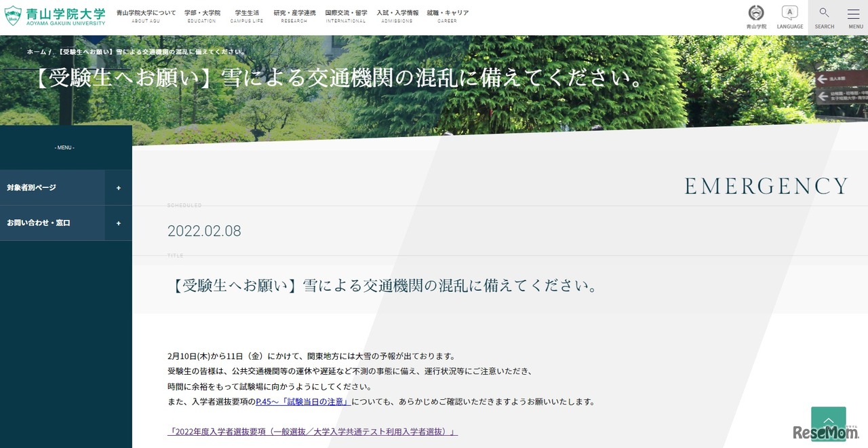Select 対象者別ページ sidebar item
The height and width of the screenshot is (448, 868).
[x=52, y=188]
